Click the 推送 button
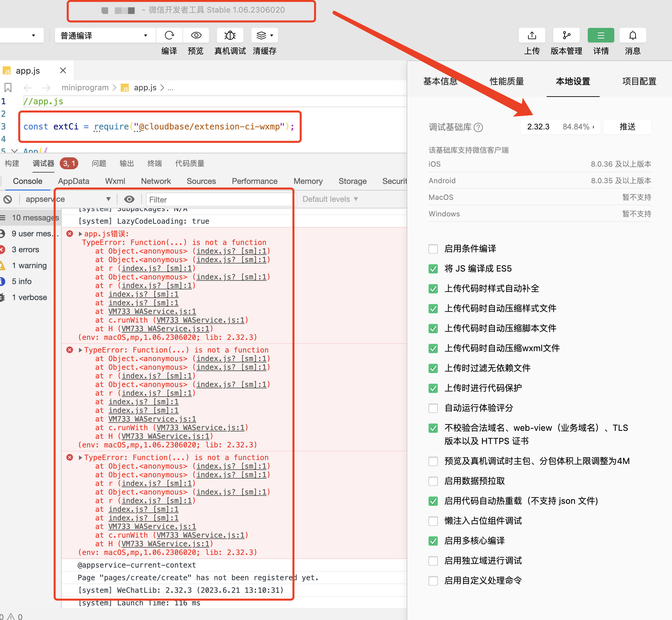 click(x=627, y=127)
